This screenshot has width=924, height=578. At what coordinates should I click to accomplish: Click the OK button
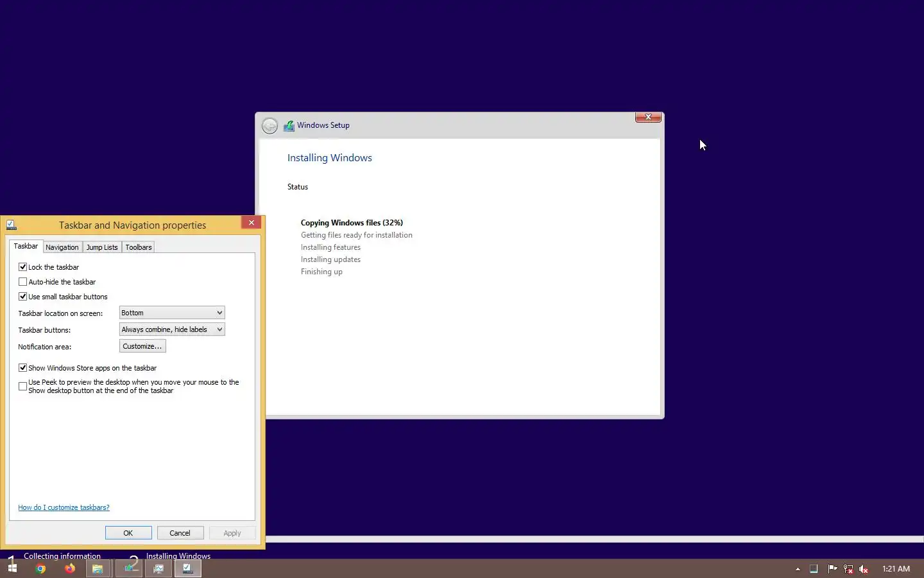tap(128, 533)
